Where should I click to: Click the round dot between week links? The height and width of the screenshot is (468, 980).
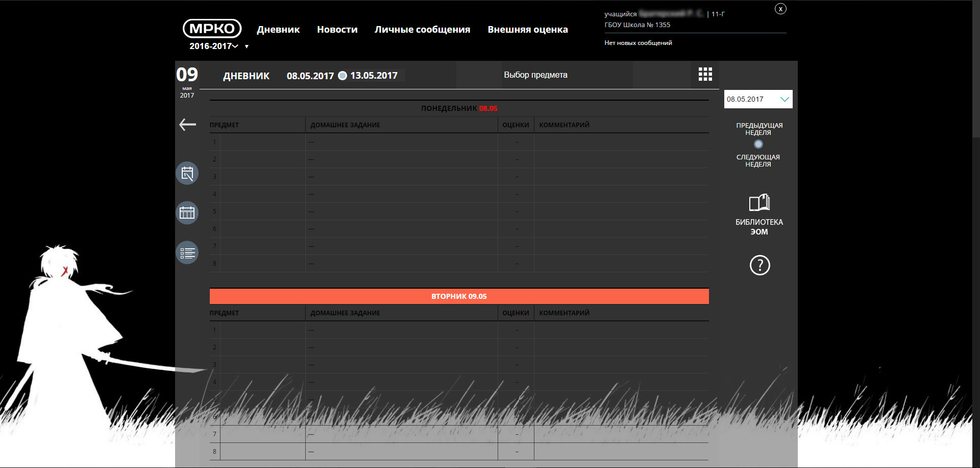click(x=758, y=145)
